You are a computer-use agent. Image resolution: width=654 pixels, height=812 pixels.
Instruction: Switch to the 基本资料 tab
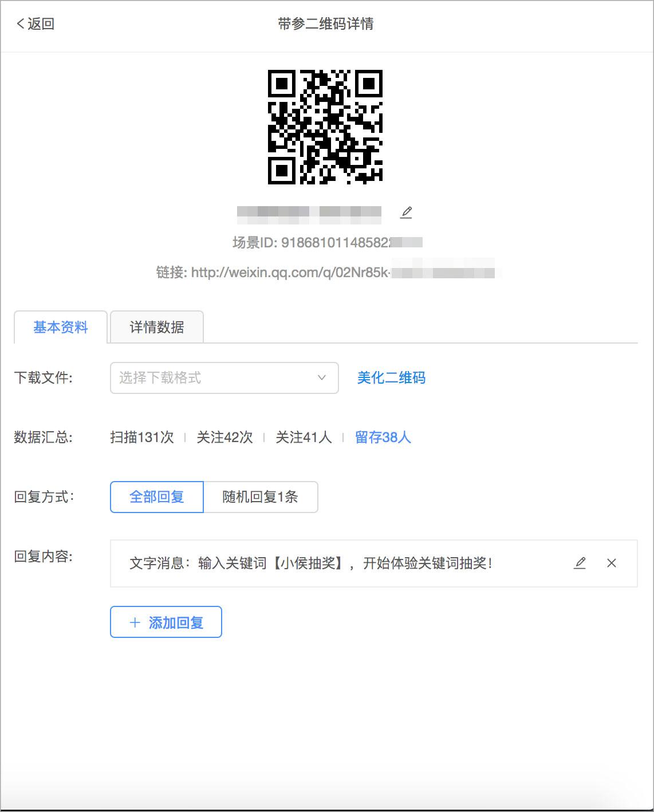point(61,327)
